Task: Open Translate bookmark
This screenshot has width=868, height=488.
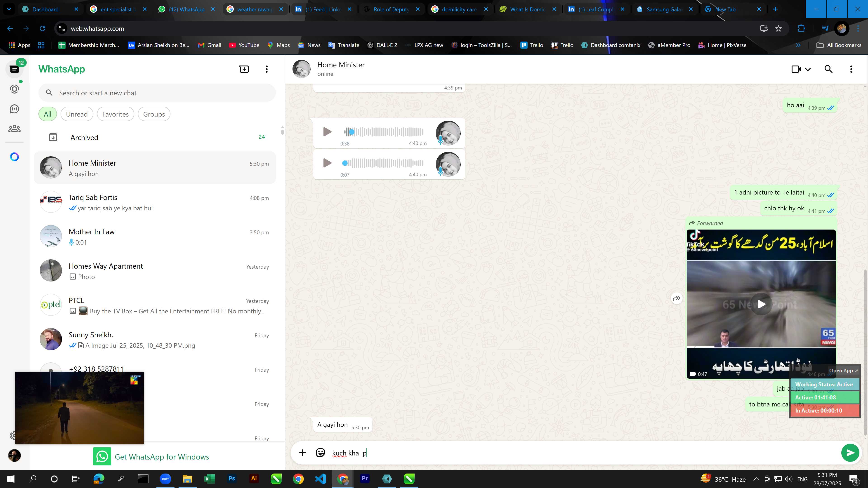Action: (344, 45)
